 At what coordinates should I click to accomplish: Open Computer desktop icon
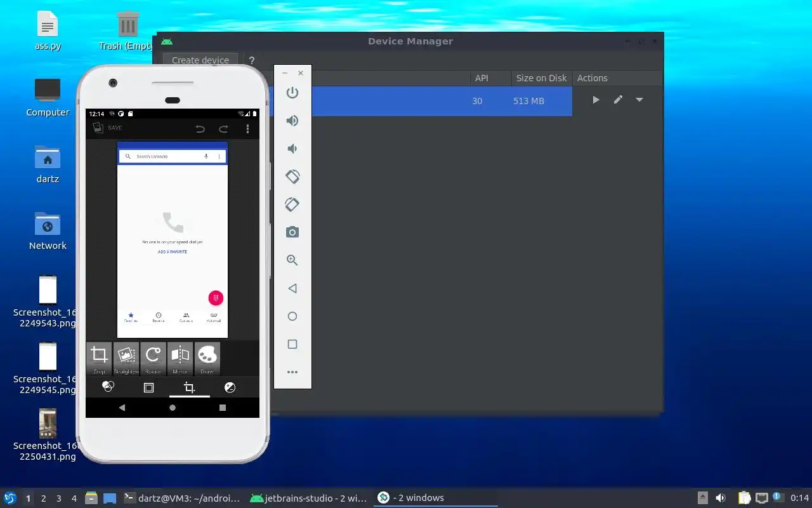(48, 98)
